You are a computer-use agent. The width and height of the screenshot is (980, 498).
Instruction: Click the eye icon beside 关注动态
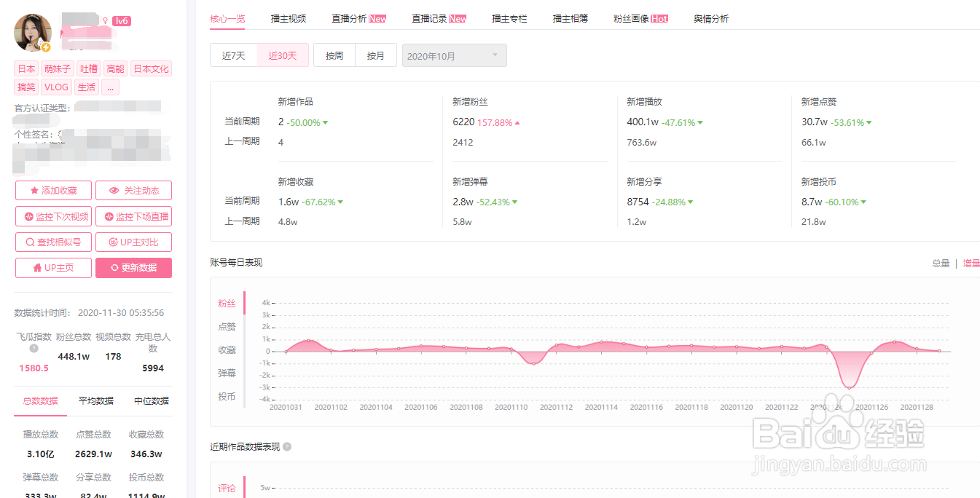click(114, 190)
